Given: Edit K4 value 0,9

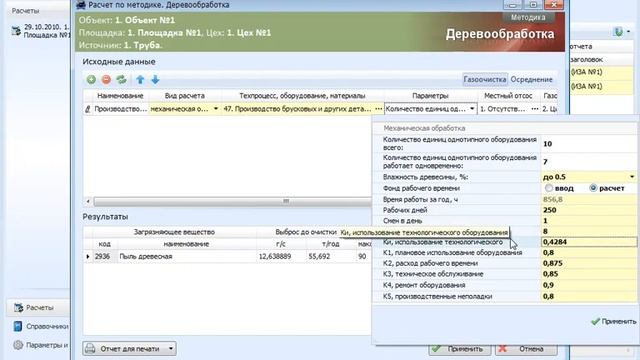Looking at the screenshot, I should (589, 285).
